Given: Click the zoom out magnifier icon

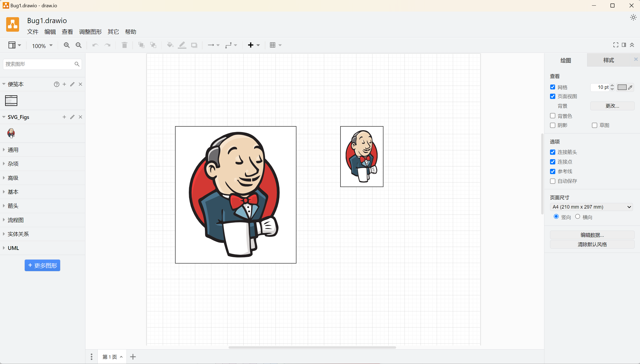Looking at the screenshot, I should tap(78, 45).
